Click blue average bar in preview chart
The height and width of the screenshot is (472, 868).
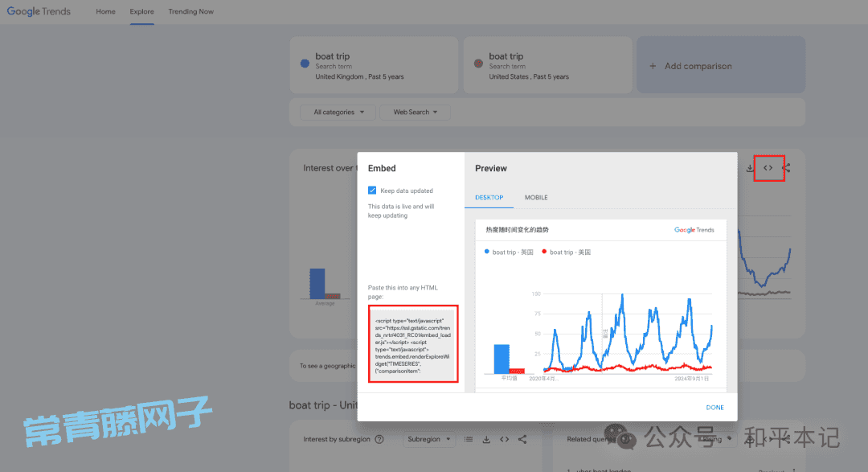501,359
